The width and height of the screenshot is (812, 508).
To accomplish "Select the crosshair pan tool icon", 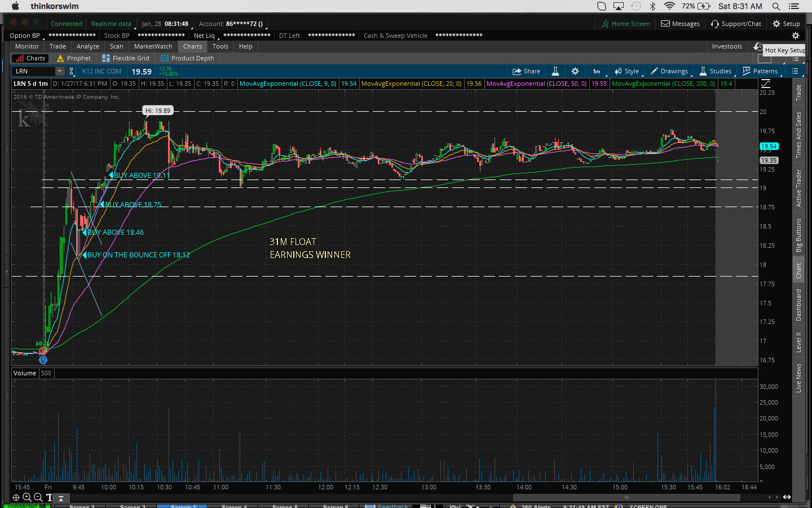I will pyautogui.click(x=16, y=497).
